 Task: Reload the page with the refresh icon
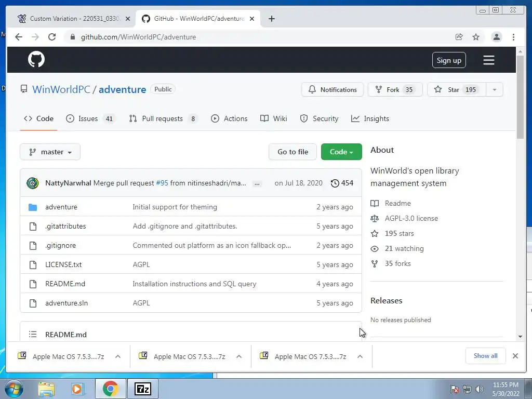52,37
